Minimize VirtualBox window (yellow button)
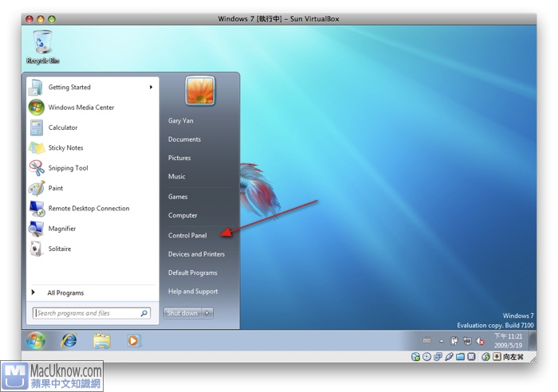 41,19
